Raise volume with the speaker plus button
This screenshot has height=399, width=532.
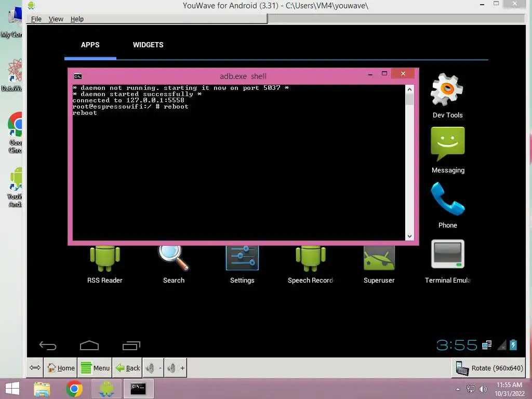click(x=176, y=368)
